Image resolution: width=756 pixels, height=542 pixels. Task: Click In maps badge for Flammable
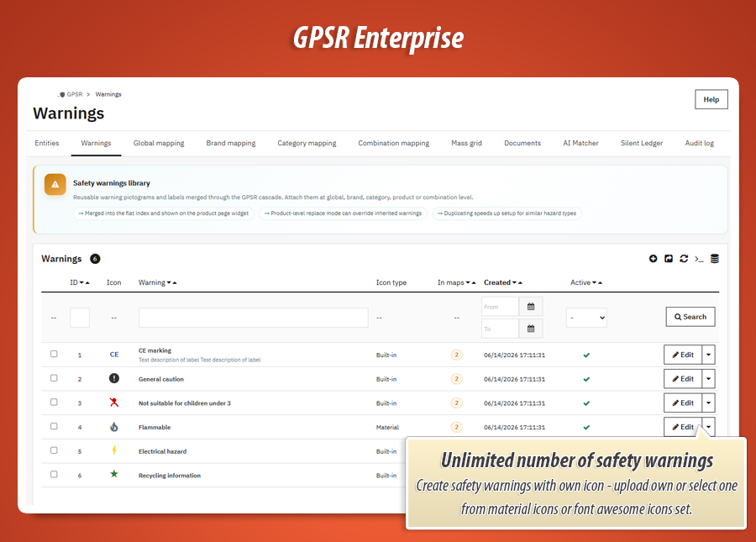[x=456, y=427]
